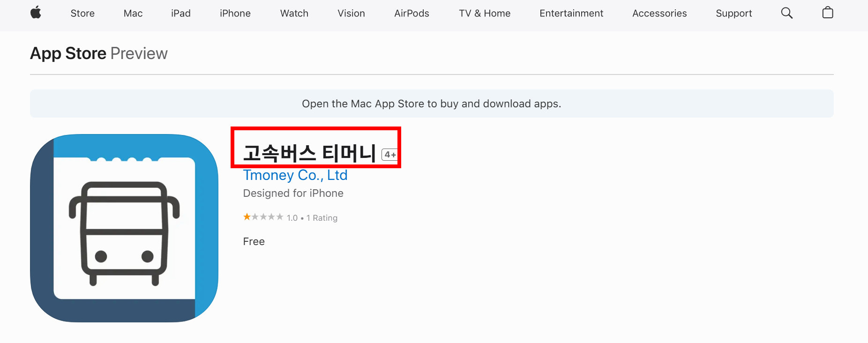Click the 고속버스 티머니 app title
This screenshot has height=343, width=868.
coord(310,153)
